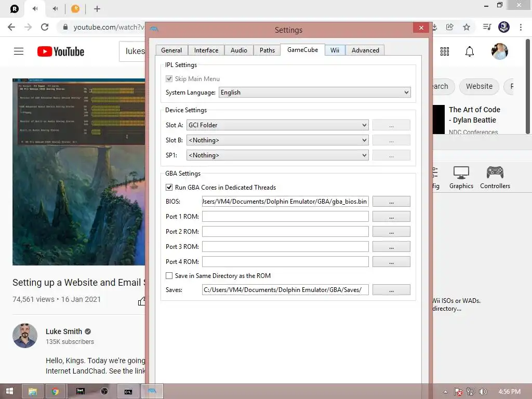Open the YouTube hamburger menu

(x=19, y=51)
